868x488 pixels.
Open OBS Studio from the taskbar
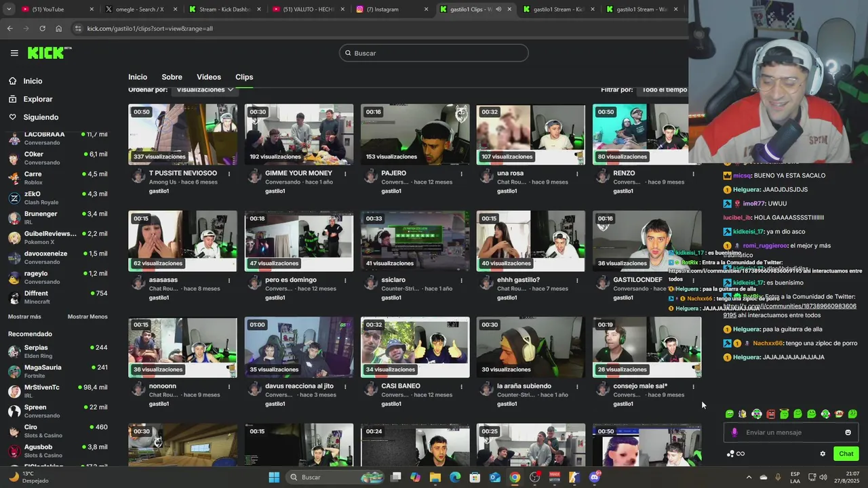(535, 477)
